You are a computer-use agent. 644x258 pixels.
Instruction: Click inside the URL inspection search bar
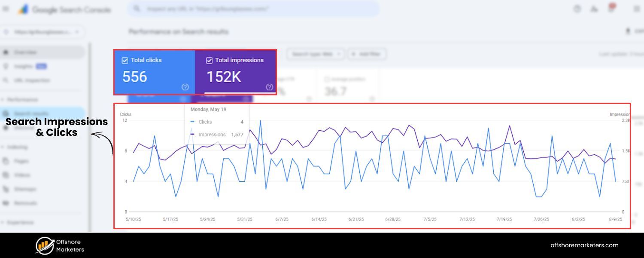pyautogui.click(x=253, y=9)
